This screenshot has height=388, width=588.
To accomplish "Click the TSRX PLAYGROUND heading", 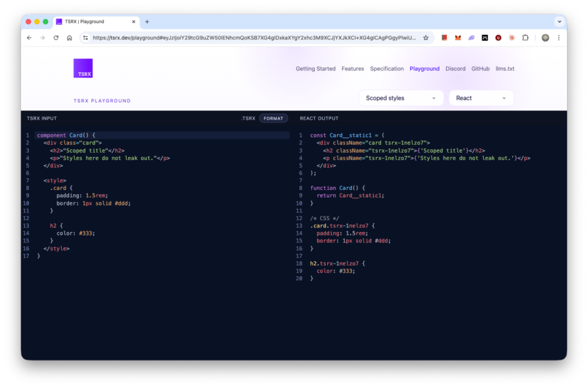I will pyautogui.click(x=102, y=101).
